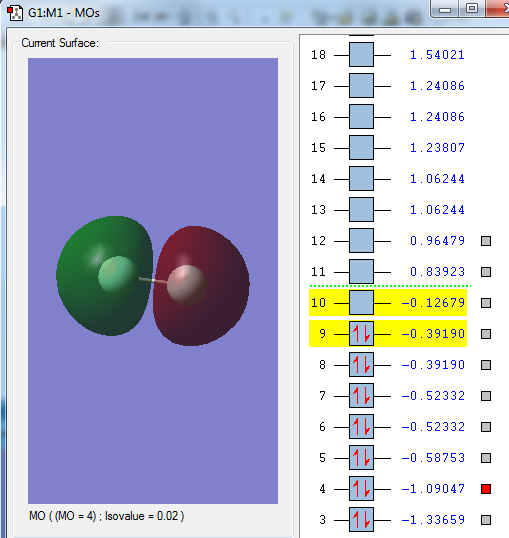Select orbital box for MO 10
Viewport: 509px width, 538px height.
361,303
